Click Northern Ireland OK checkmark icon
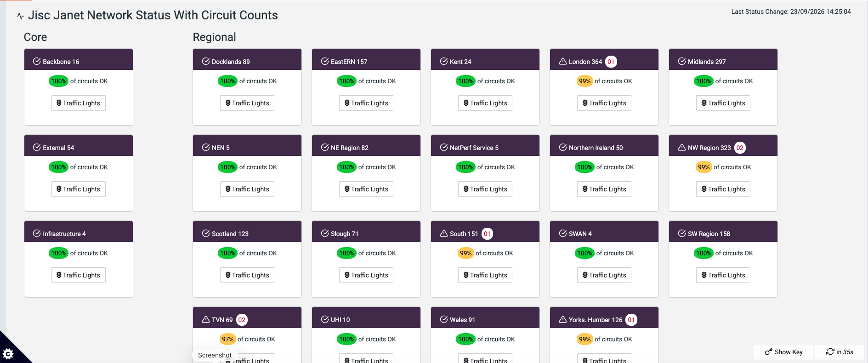Viewport: 868px width, 363px height. 563,147
